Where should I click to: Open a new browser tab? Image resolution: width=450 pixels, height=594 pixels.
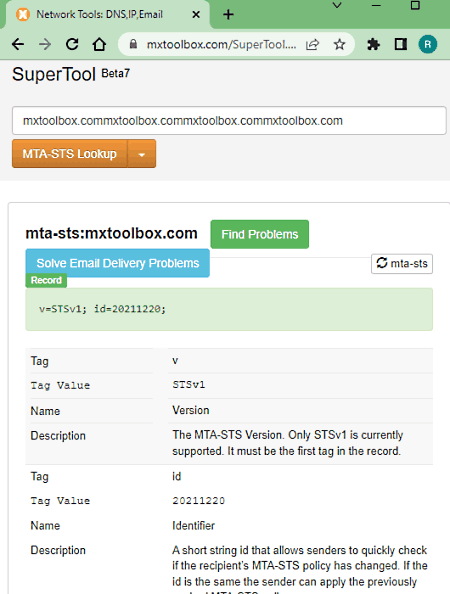click(228, 15)
